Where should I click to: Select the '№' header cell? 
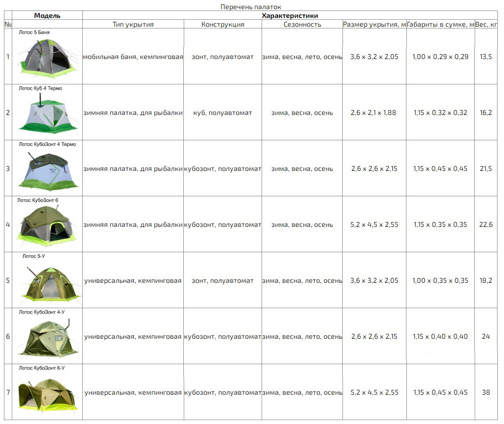8,24
